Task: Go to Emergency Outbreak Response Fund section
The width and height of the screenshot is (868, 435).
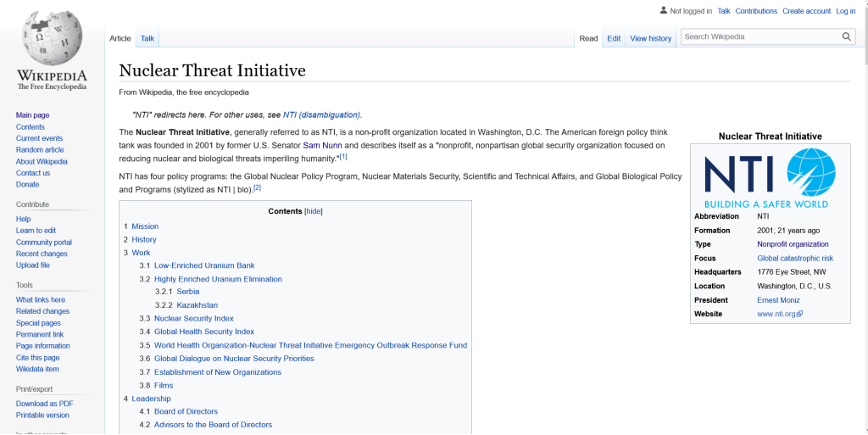Action: [x=310, y=345]
